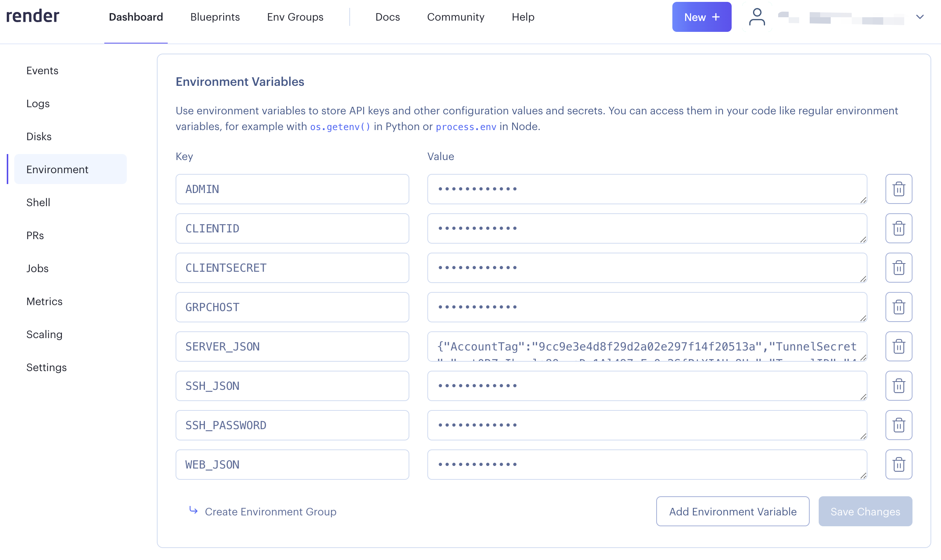The height and width of the screenshot is (560, 941).
Task: Delete the WEB_JSON environment variable
Action: (x=899, y=464)
